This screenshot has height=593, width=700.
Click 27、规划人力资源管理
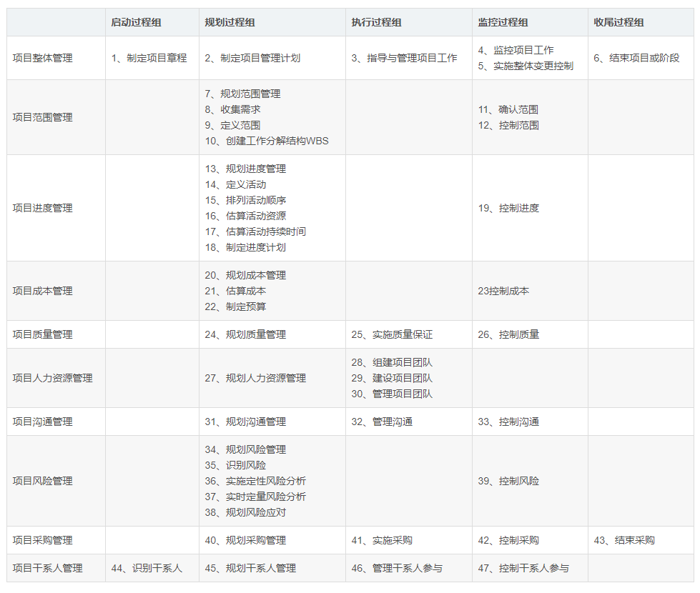pyautogui.click(x=255, y=378)
